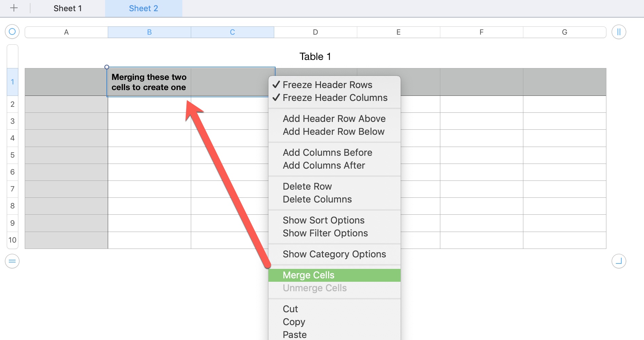
Task: Click Add Columns After
Action: (x=324, y=165)
